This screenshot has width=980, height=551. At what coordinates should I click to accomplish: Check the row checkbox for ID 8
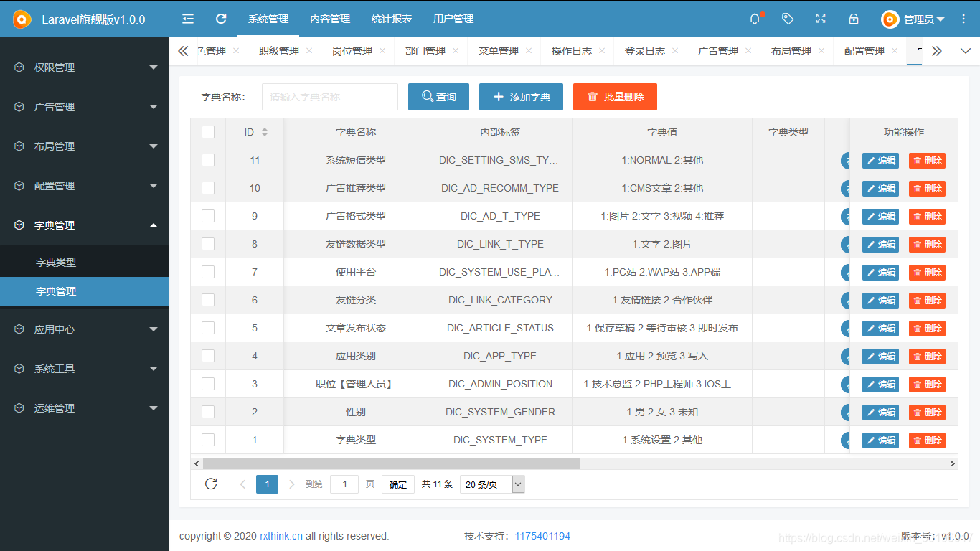[x=208, y=244]
